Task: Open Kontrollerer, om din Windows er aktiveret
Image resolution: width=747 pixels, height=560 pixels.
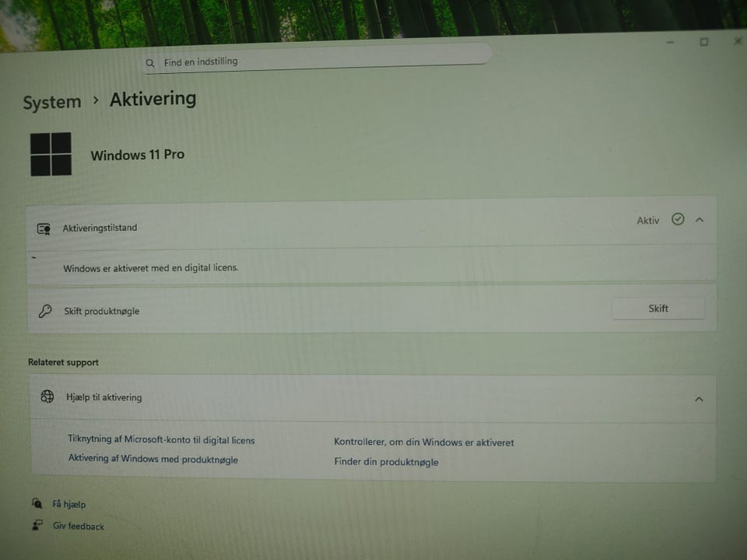Action: [424, 442]
